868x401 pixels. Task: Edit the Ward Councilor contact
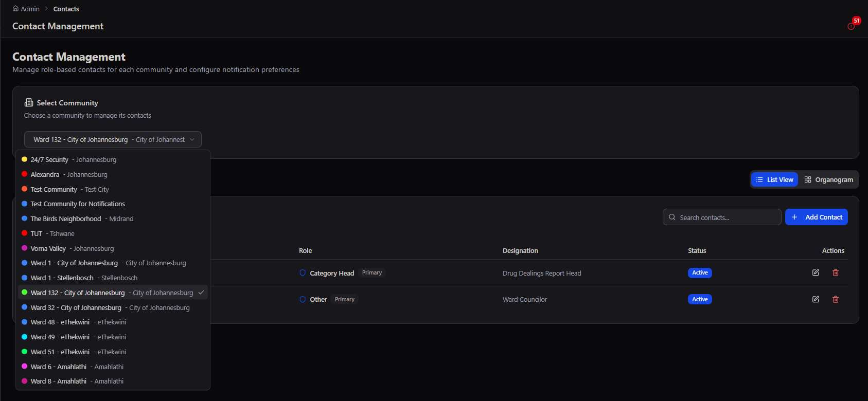coord(816,299)
